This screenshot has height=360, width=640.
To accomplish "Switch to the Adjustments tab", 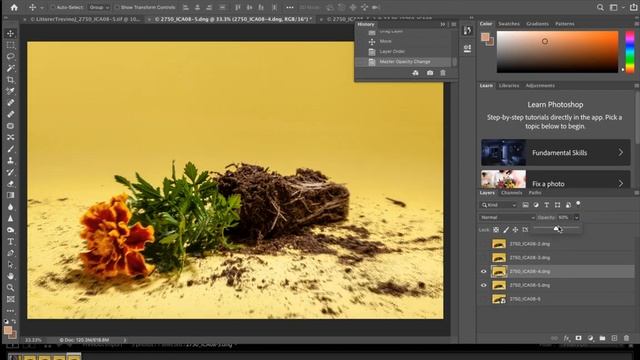I will click(x=540, y=86).
